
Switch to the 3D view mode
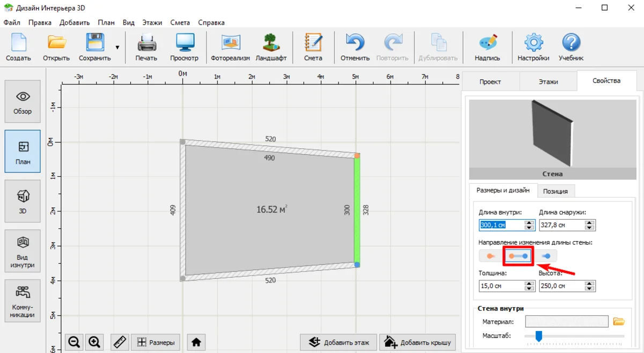pos(23,201)
